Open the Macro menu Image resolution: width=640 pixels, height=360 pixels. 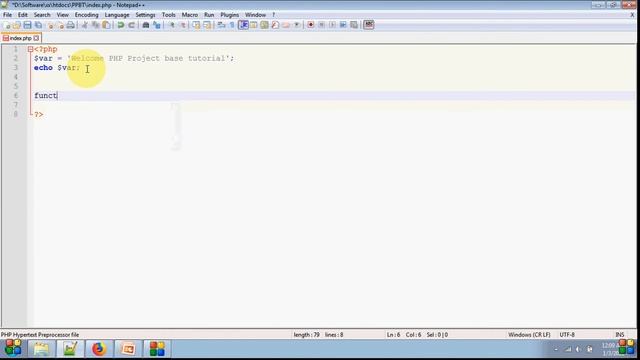[190, 15]
